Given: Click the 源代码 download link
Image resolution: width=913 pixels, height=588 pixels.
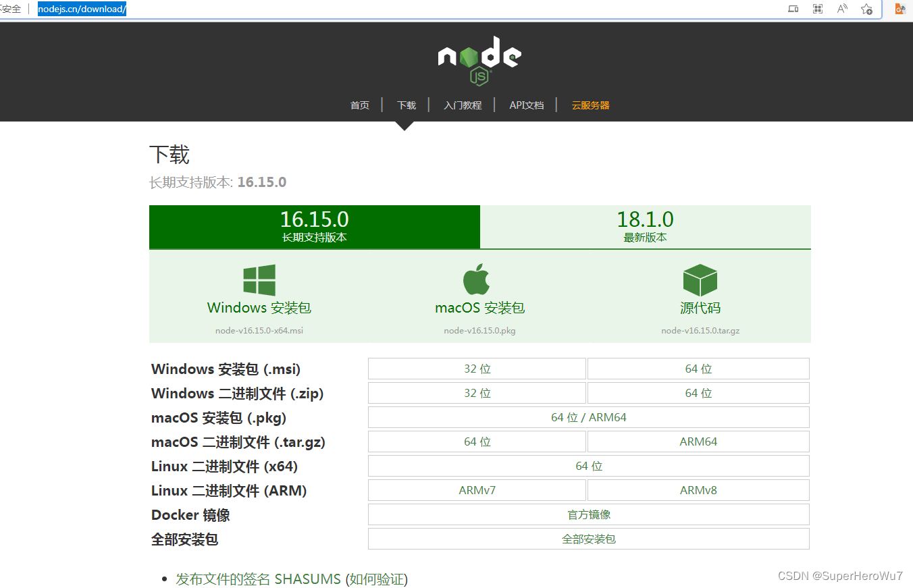Looking at the screenshot, I should 700,308.
